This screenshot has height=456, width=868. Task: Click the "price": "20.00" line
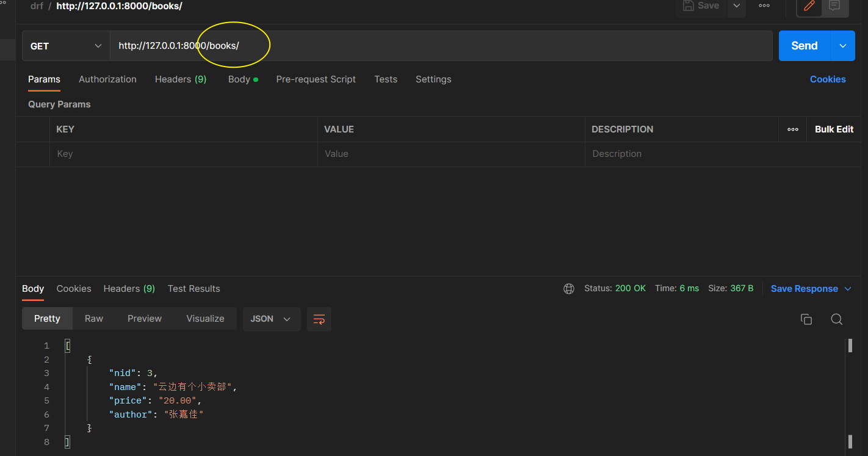pyautogui.click(x=155, y=401)
